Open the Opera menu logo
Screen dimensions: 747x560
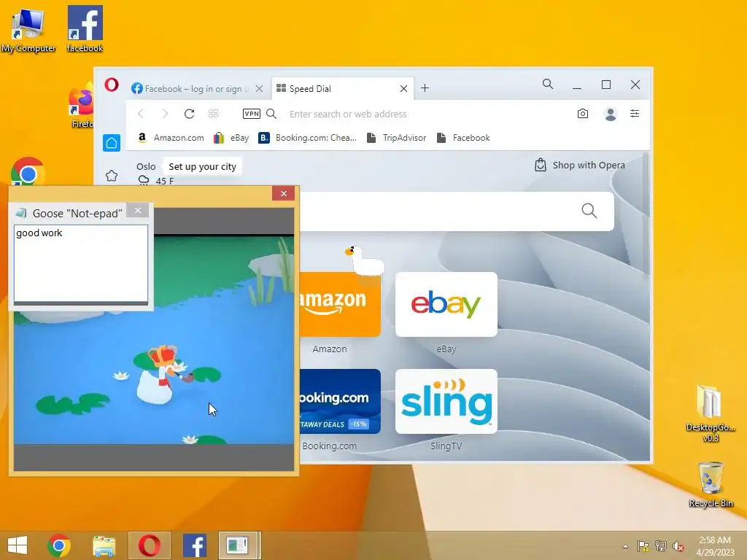tap(112, 85)
